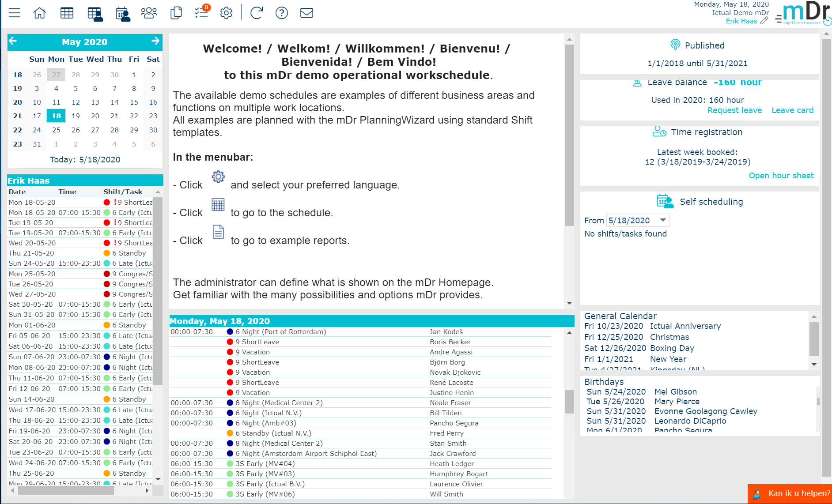832x504 pixels.
Task: Open the personal schedule icon in toolbar
Action: click(95, 14)
